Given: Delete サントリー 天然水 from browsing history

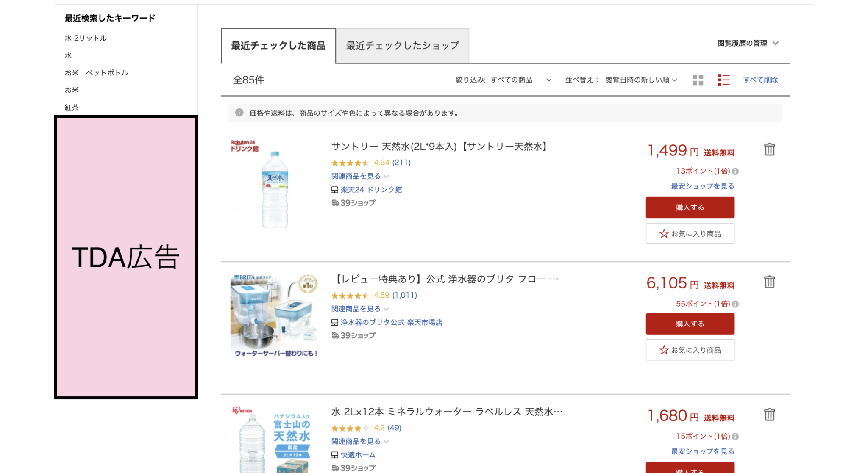Looking at the screenshot, I should [770, 149].
